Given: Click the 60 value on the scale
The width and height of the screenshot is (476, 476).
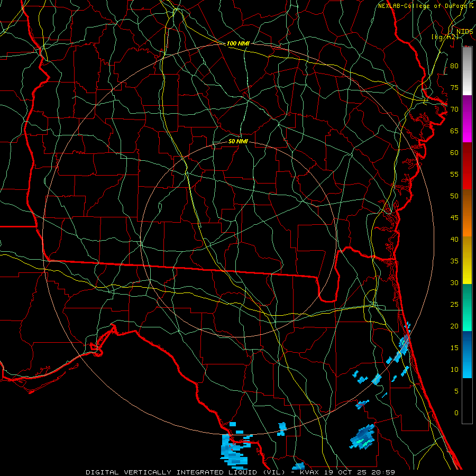Looking at the screenshot, I should coord(454,153).
